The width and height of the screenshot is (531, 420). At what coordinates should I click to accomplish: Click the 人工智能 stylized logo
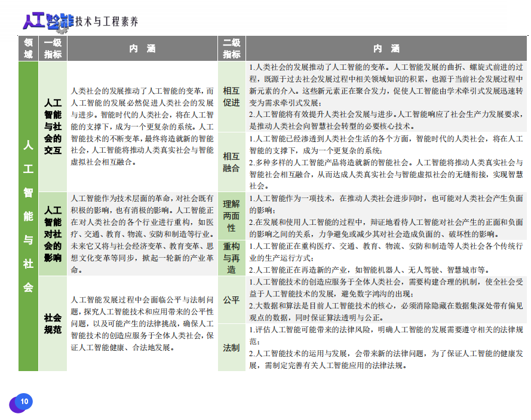[x=48, y=21]
